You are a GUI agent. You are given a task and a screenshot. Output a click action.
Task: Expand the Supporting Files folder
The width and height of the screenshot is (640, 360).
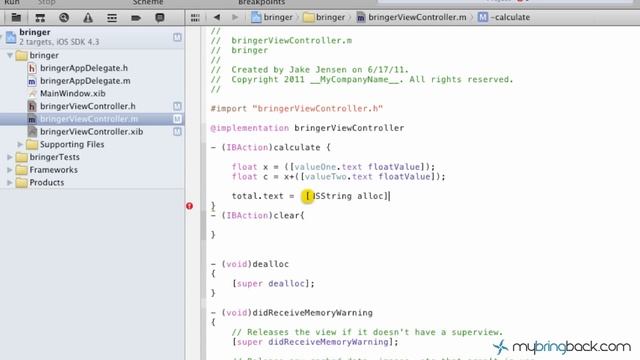click(20, 144)
